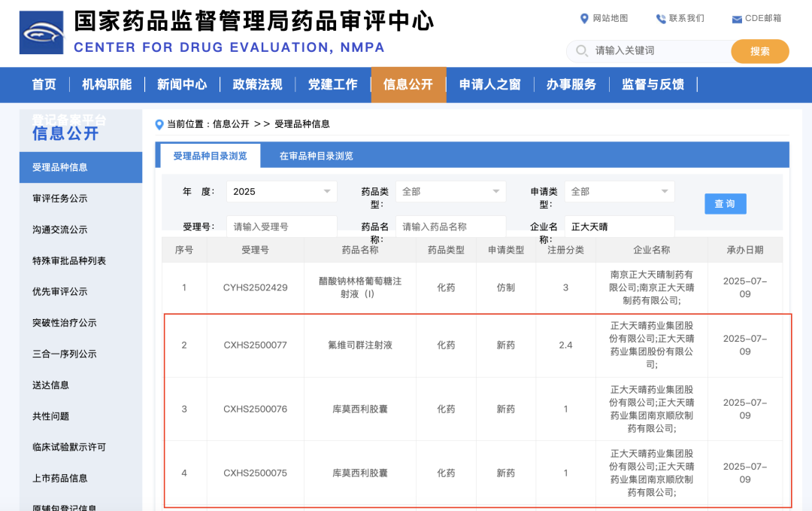Screen dimensions: 812x511
Task: Click the 受理号 input field
Action: 281,227
